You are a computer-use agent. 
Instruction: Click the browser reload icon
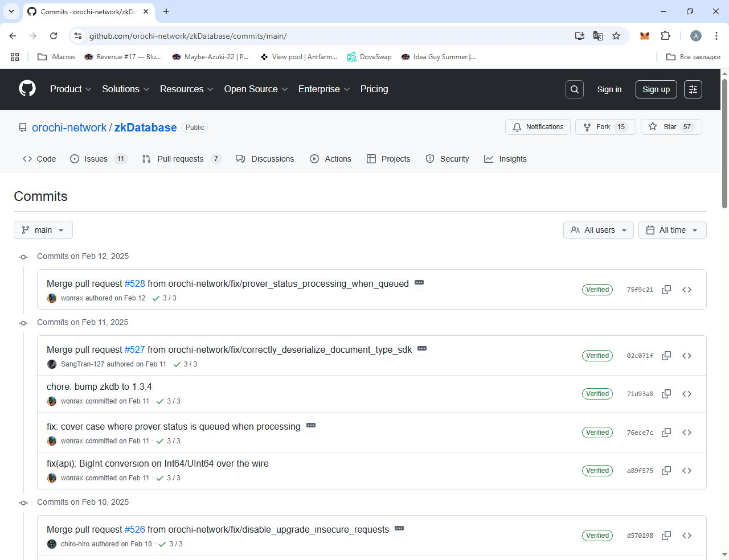pyautogui.click(x=54, y=36)
